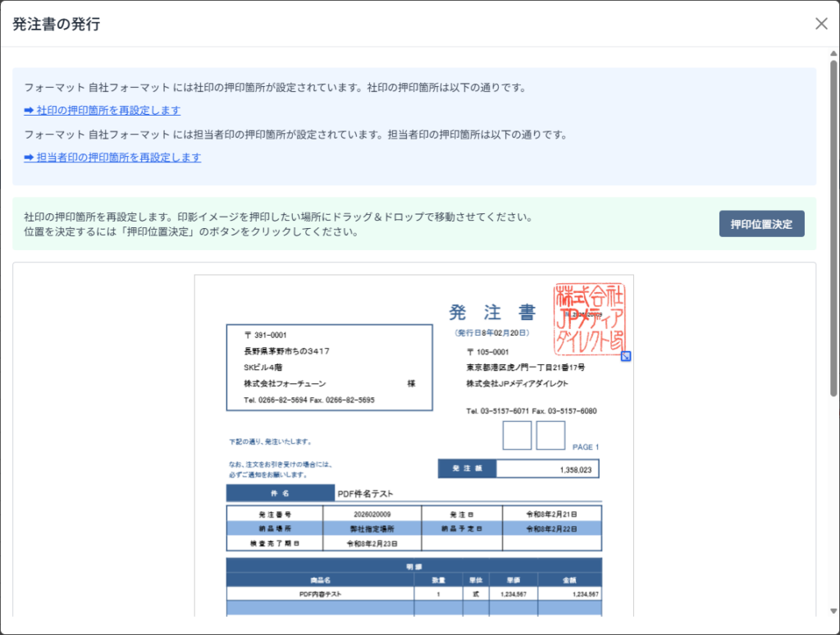This screenshot has width=840, height=635.
Task: Click the order amount value 1,358,023
Action: [x=575, y=469]
